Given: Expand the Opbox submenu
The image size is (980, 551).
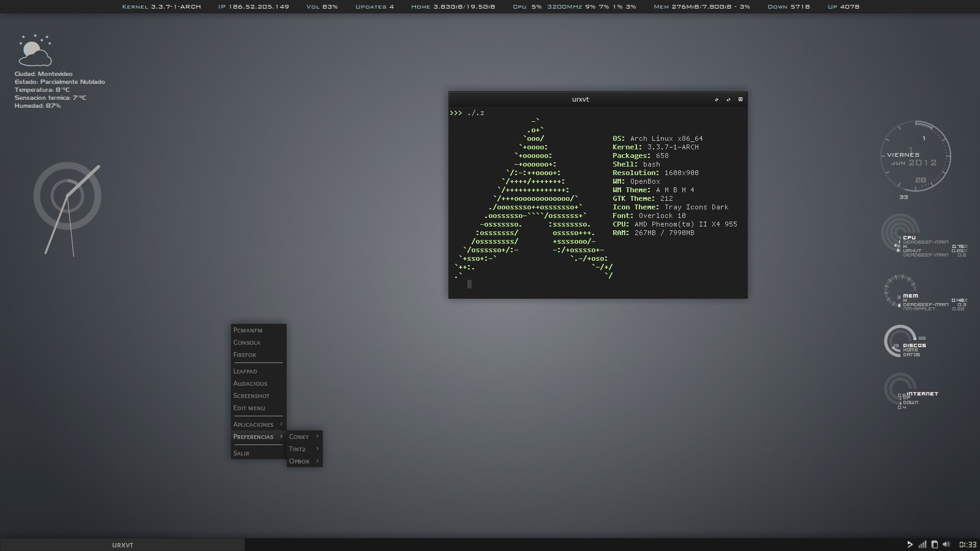Looking at the screenshot, I should coord(304,461).
